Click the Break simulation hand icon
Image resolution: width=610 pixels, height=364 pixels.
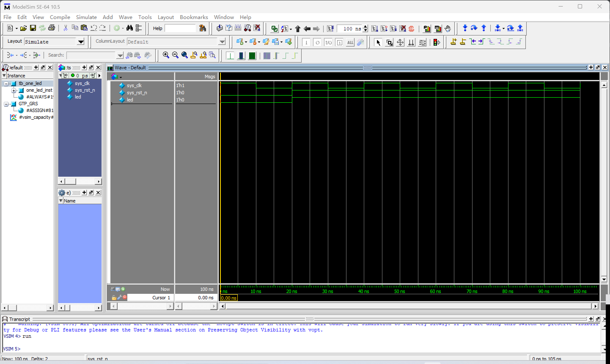click(x=448, y=29)
